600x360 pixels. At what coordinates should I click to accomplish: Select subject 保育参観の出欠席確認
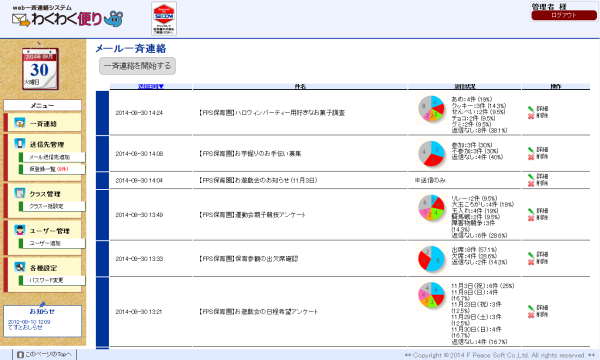coord(248,259)
